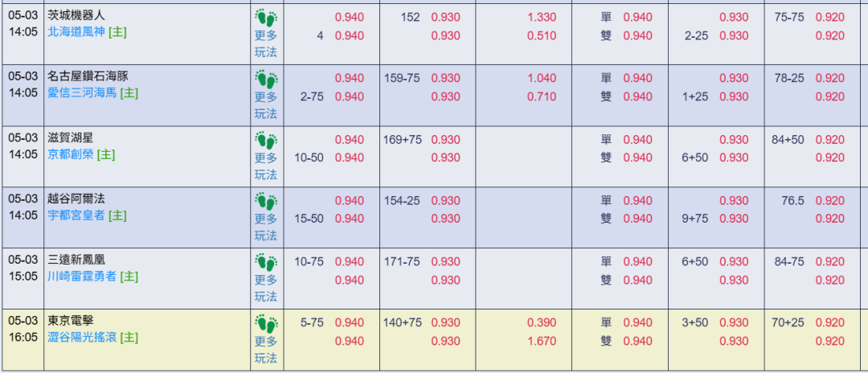Screen dimensions: 868x373
Task: Open 更多玩法 for 茨城機器人 match
Action: coord(266,44)
